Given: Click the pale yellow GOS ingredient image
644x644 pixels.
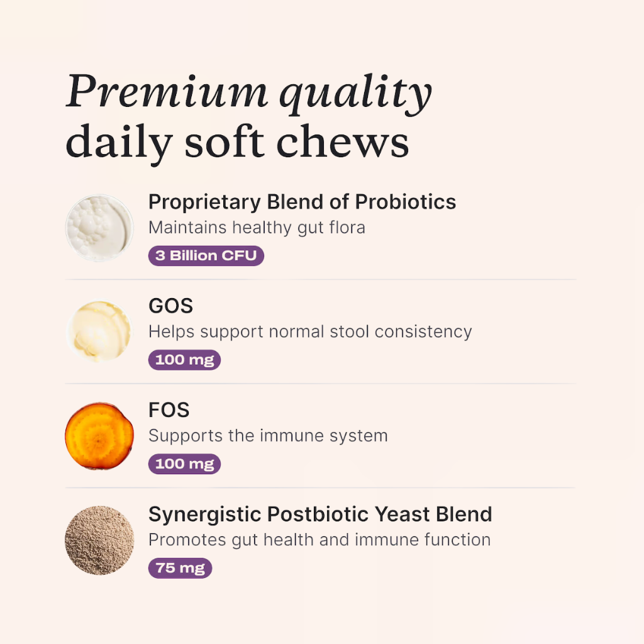Looking at the screenshot, I should (x=99, y=331).
